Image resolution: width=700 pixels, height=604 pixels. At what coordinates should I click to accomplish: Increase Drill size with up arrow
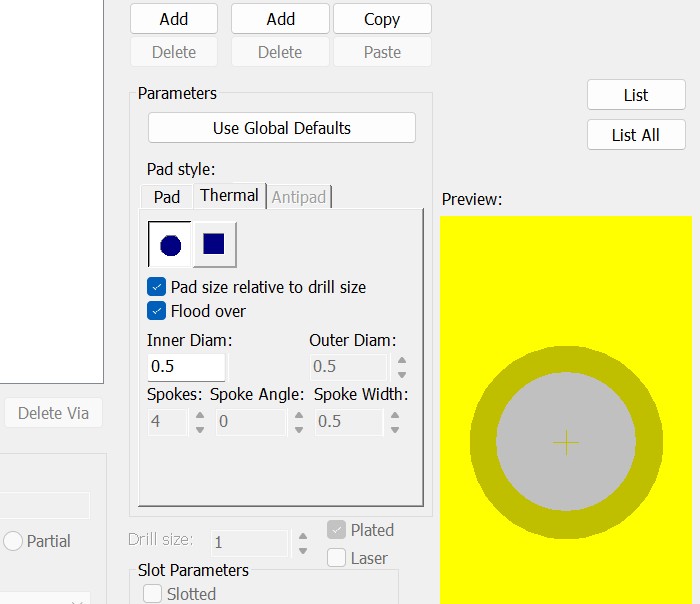[x=302, y=536]
